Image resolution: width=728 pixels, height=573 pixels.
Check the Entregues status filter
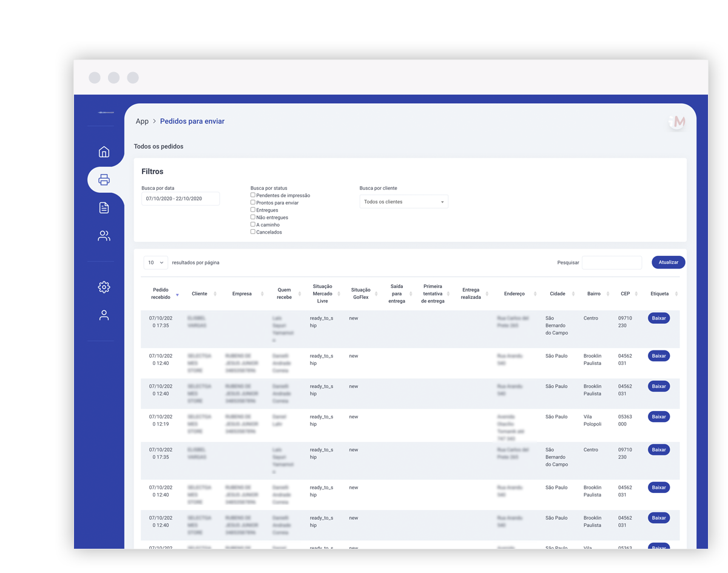[253, 210]
